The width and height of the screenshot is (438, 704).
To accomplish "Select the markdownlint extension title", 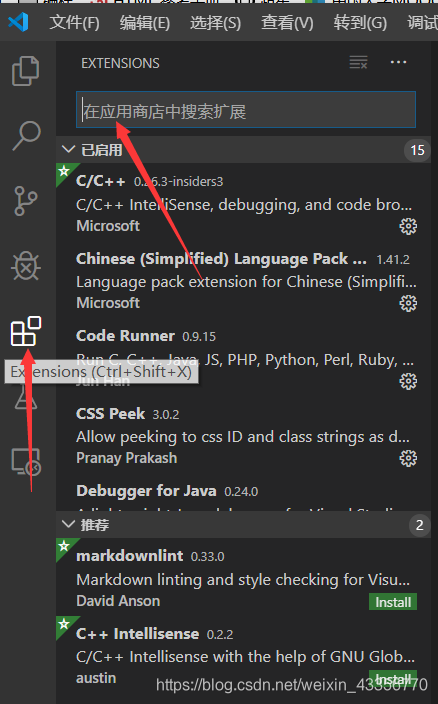I will click(130, 556).
